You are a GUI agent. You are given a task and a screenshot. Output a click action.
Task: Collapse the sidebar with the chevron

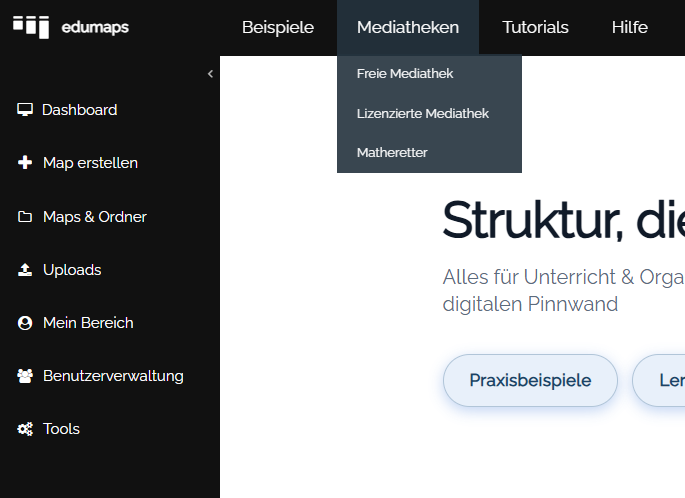click(x=211, y=74)
